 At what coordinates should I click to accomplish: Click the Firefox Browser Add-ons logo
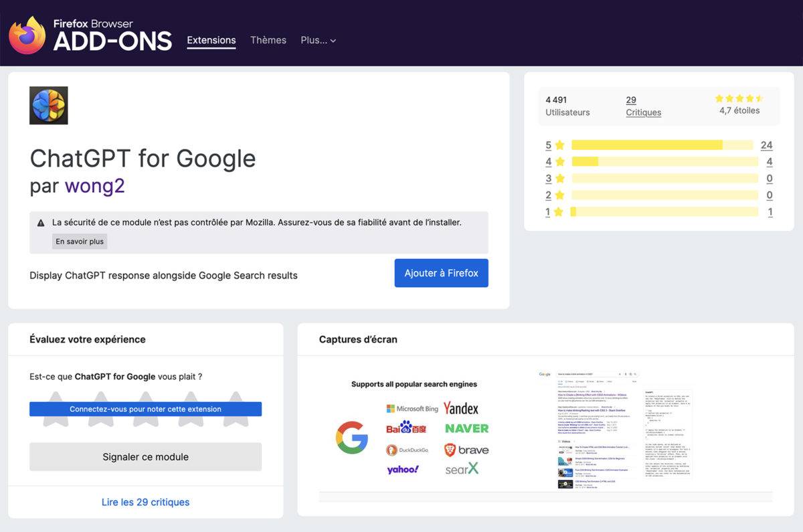pos(90,35)
